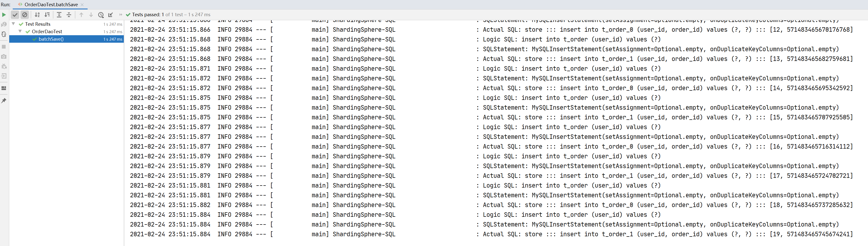The image size is (868, 246).
Task: Show more toolbar actions via double chevron
Action: 121,14
